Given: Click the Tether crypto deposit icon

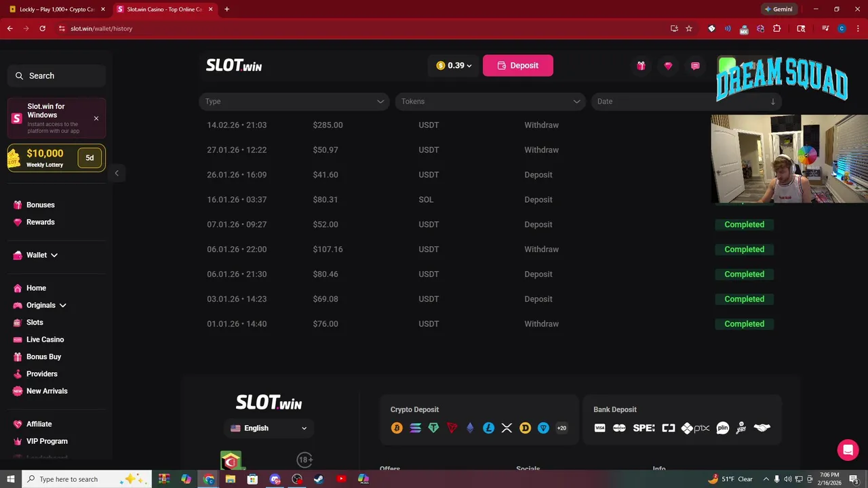Looking at the screenshot, I should click(x=433, y=428).
